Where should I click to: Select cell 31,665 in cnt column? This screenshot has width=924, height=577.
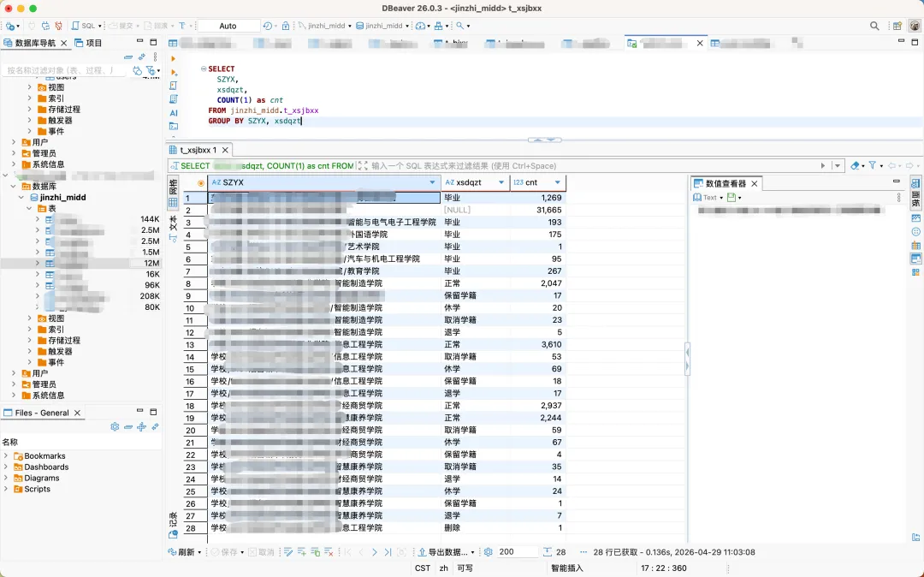[538, 210]
